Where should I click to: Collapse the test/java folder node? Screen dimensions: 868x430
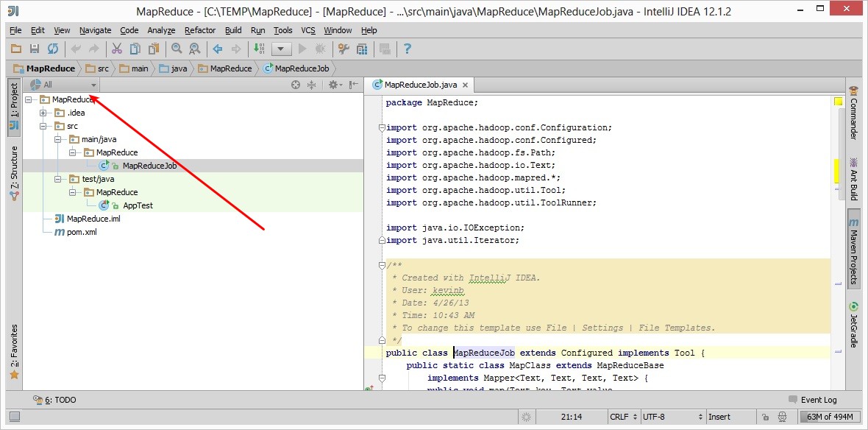[57, 179]
